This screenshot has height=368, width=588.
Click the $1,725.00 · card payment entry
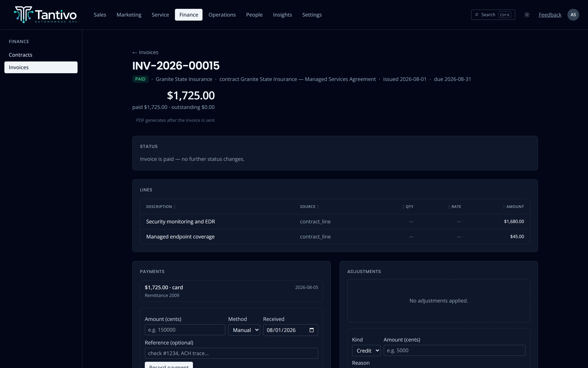[231, 291]
